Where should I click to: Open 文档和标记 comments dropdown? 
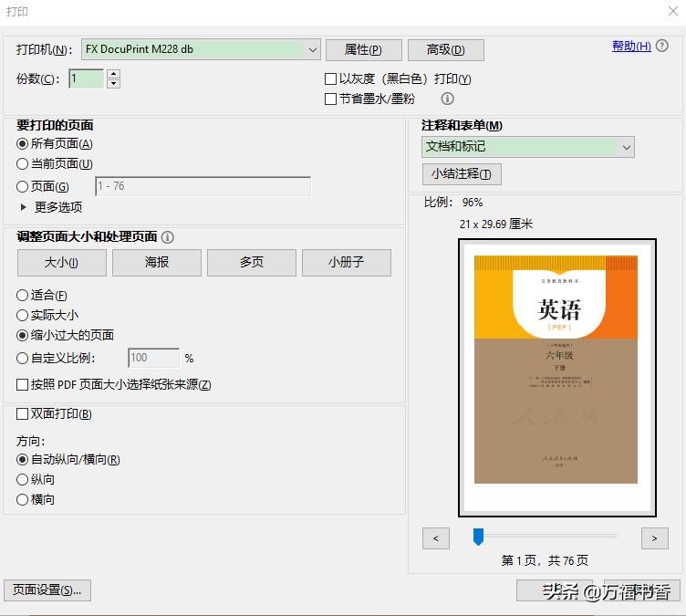pyautogui.click(x=528, y=147)
